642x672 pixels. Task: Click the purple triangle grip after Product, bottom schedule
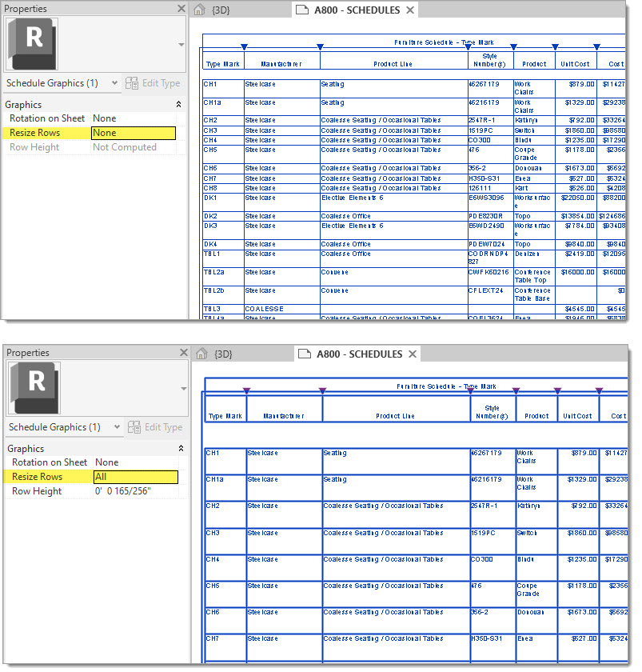pyautogui.click(x=557, y=390)
